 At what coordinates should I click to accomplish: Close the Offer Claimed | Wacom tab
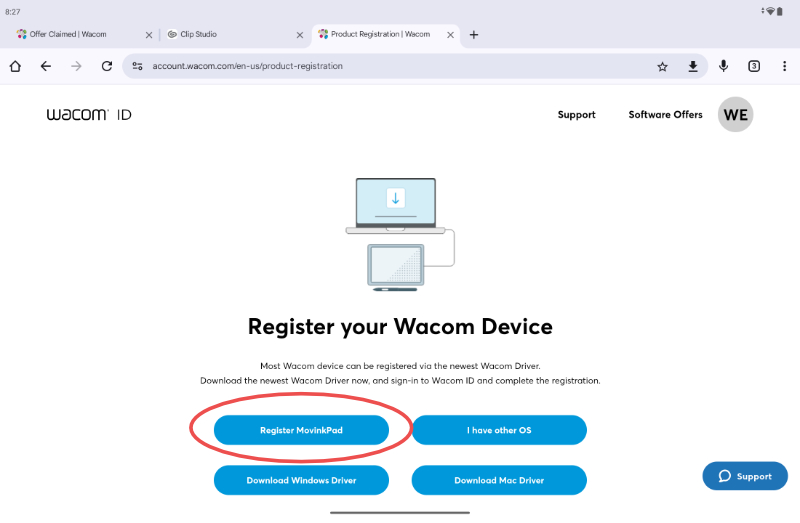(x=148, y=35)
